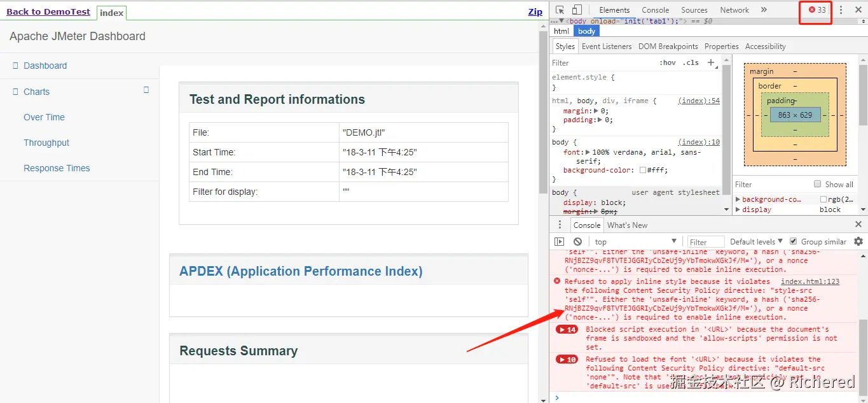This screenshot has width=868, height=403.
Task: Toggle the .cls class editor button
Action: (691, 62)
